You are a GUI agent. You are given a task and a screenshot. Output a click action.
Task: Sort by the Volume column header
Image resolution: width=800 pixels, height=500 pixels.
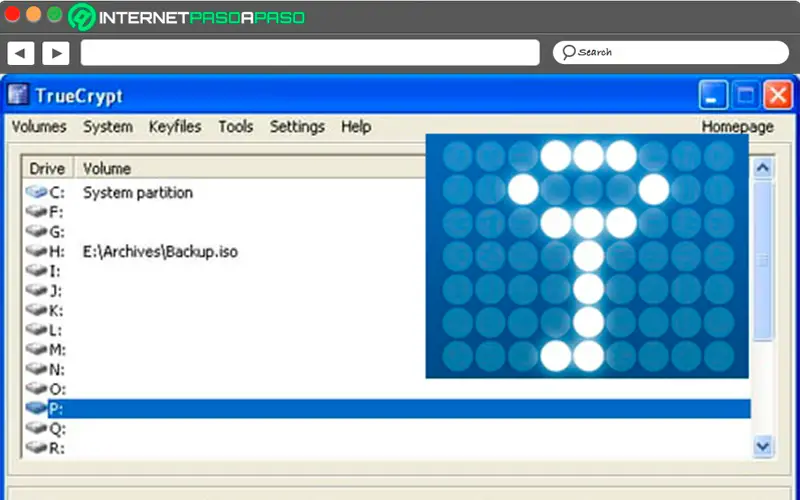tap(107, 168)
